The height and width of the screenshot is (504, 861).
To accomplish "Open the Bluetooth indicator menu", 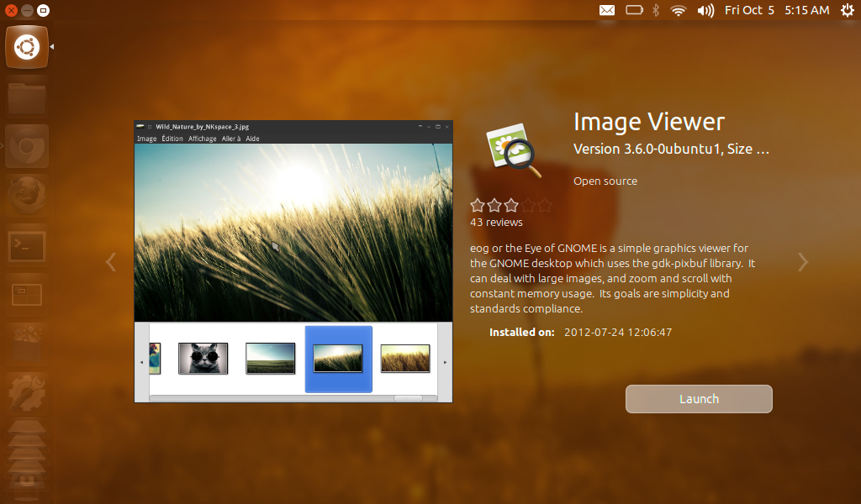I will click(x=656, y=10).
